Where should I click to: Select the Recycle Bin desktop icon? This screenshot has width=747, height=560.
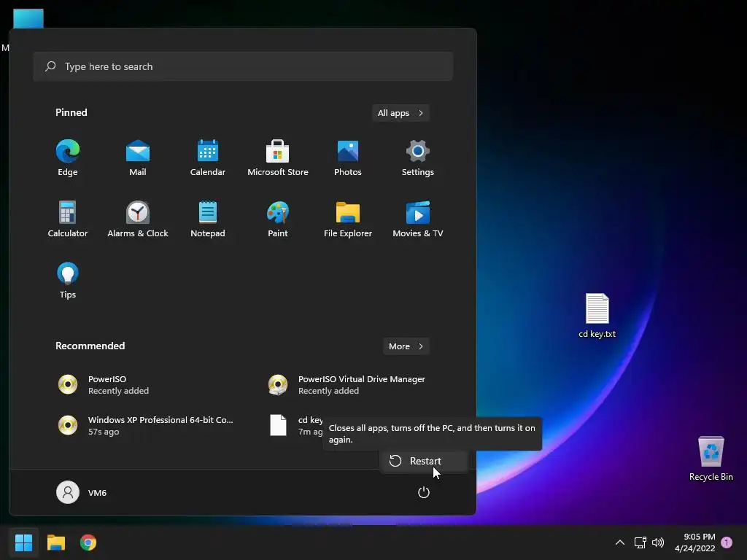pyautogui.click(x=711, y=459)
